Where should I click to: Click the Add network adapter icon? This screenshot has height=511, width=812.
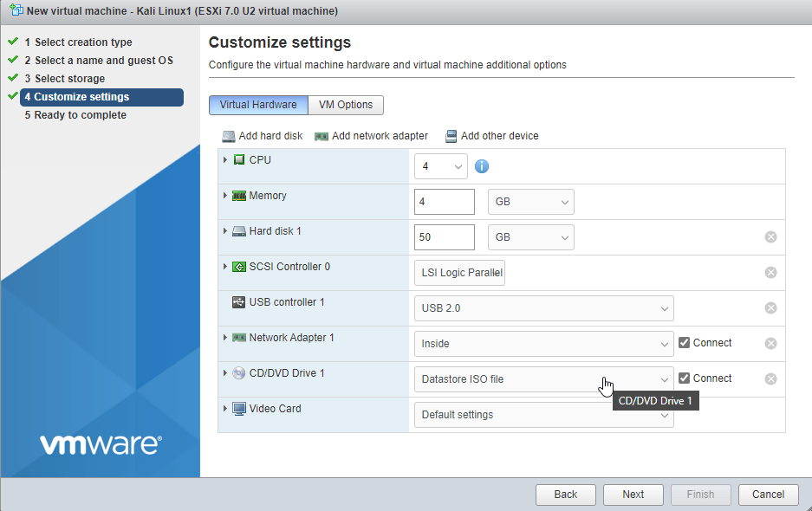click(322, 136)
